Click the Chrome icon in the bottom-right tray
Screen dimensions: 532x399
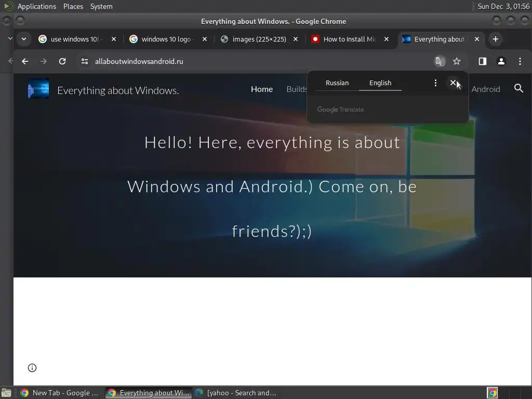[493, 393]
